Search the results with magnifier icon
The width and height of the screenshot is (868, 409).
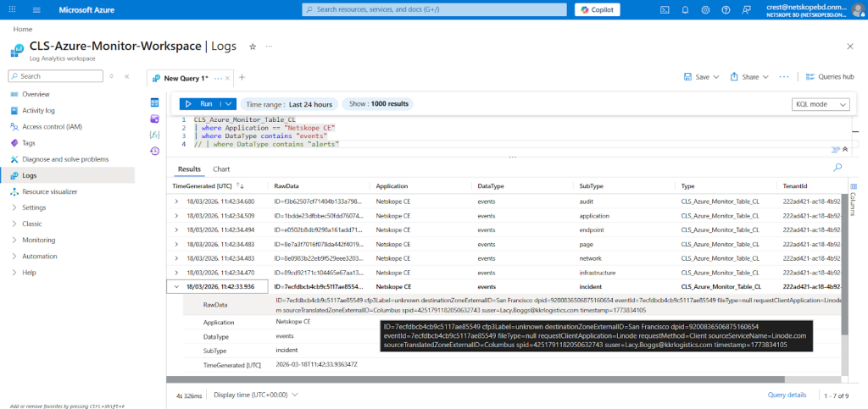[x=837, y=167]
